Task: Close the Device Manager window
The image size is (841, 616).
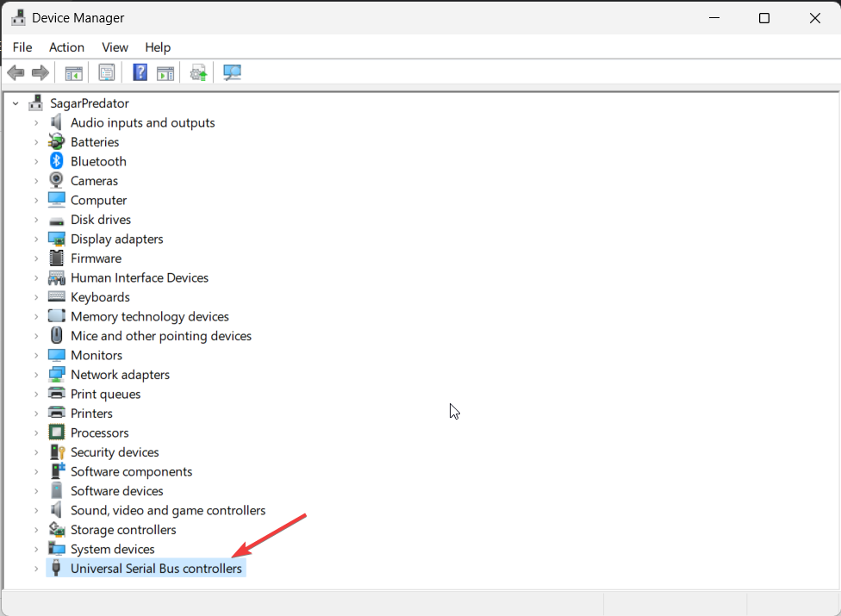Action: tap(815, 18)
